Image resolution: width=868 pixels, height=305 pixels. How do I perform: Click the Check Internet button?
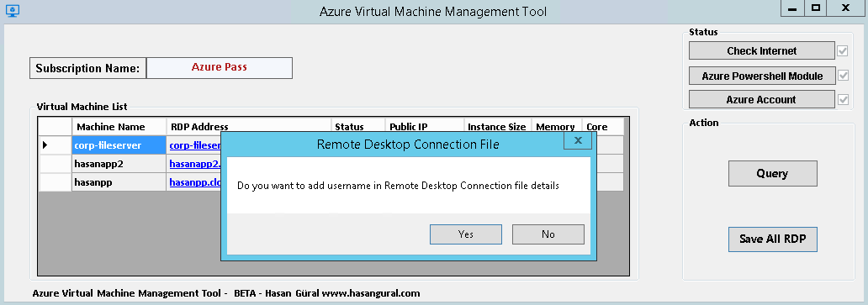point(762,50)
